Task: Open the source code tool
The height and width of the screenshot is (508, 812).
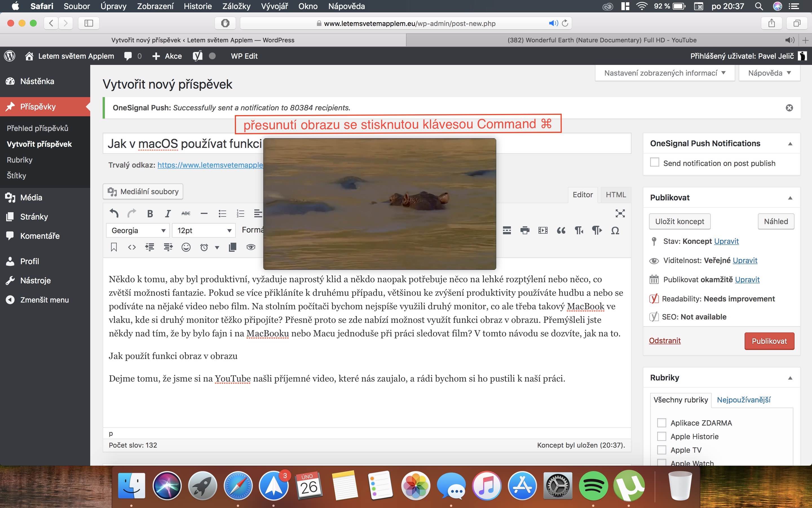Action: [x=132, y=247]
